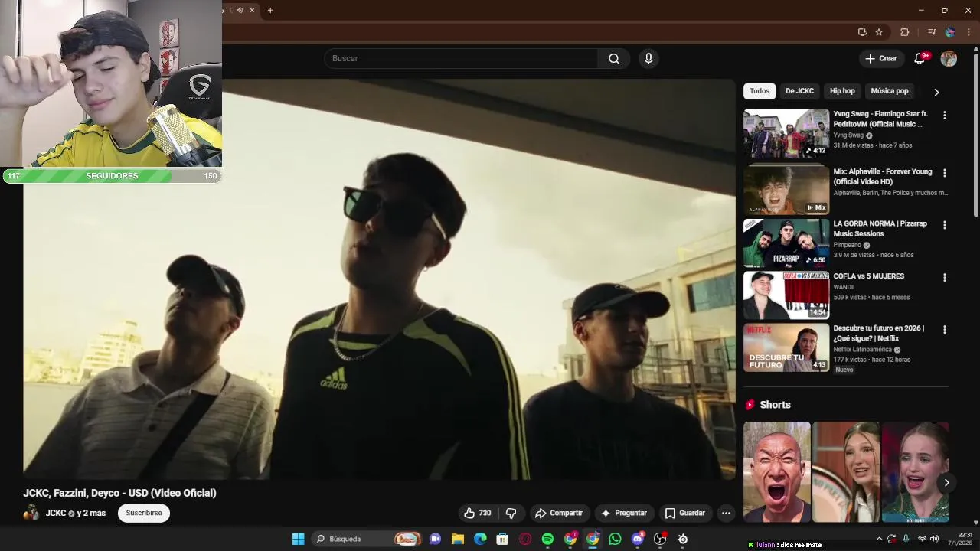
Task: Open COFLA vs 5 MUJERES thumbnail
Action: pos(786,295)
